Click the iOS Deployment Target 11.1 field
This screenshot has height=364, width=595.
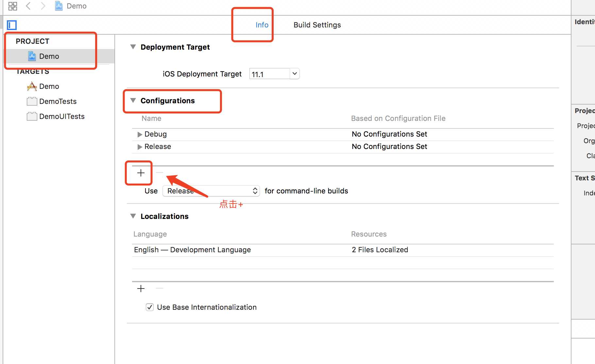[x=270, y=74]
